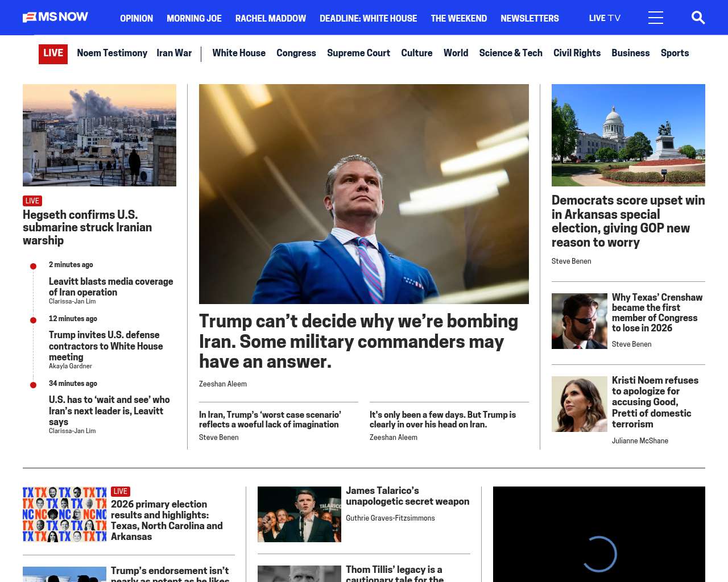Click LIVE badge above primary election results

click(121, 491)
